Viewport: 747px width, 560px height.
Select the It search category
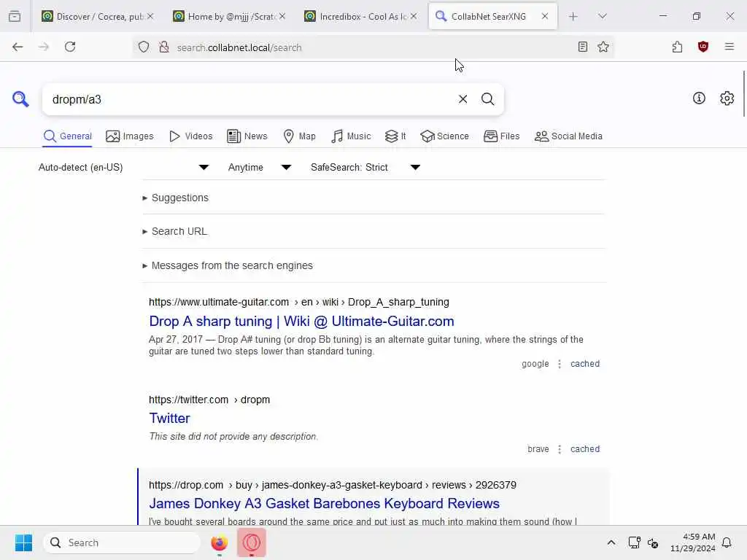(395, 136)
